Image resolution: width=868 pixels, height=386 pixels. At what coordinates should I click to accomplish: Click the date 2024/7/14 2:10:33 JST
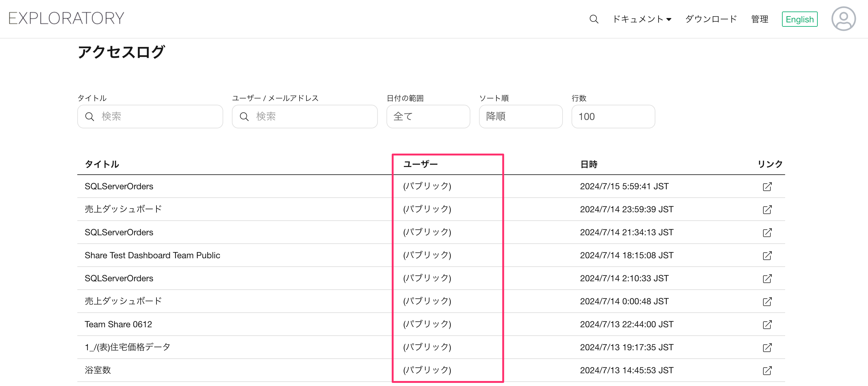coord(624,278)
